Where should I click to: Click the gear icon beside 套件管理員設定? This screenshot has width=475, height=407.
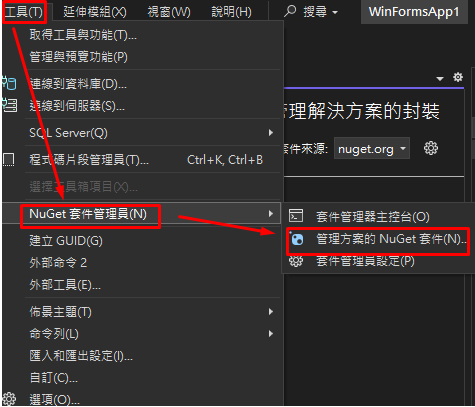[296, 261]
